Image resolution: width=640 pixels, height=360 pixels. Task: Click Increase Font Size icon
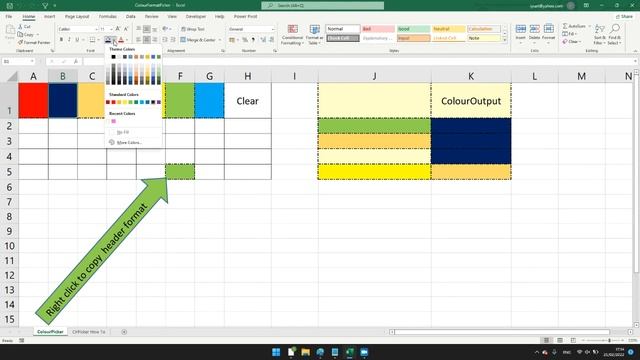118,29
